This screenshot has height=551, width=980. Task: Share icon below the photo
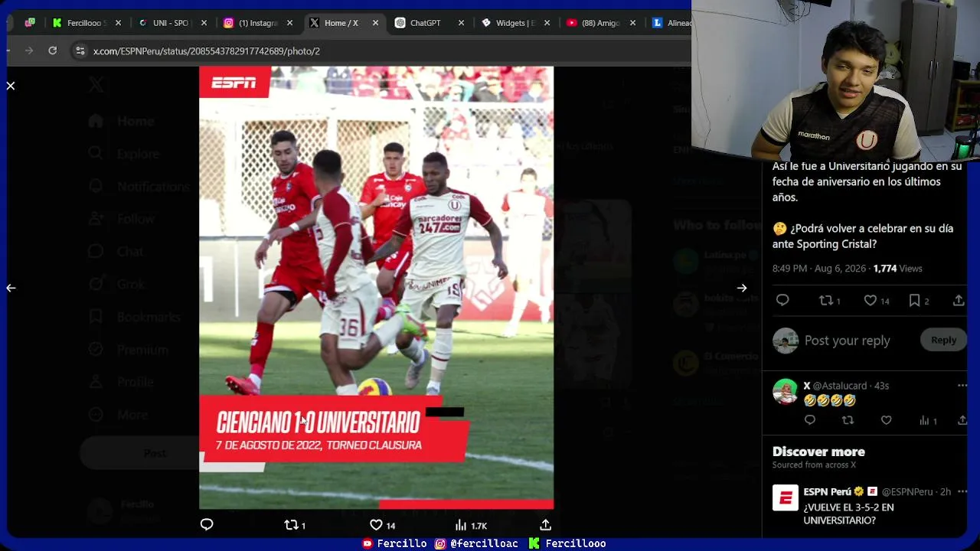pos(545,524)
